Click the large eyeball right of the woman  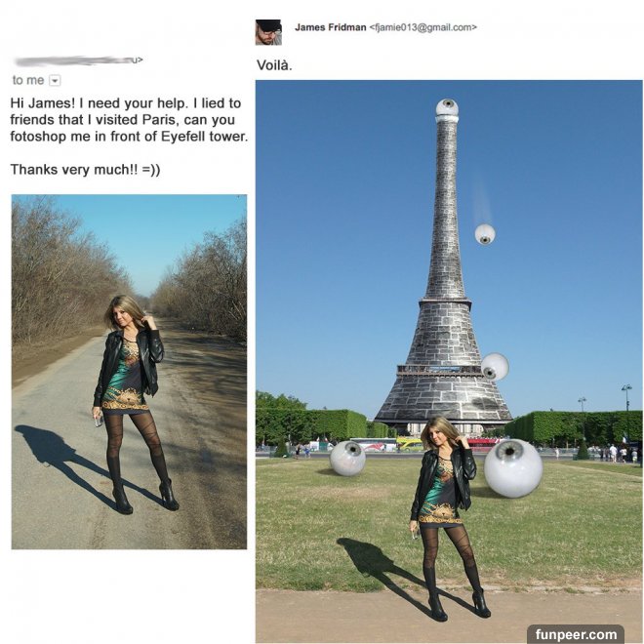tap(513, 468)
